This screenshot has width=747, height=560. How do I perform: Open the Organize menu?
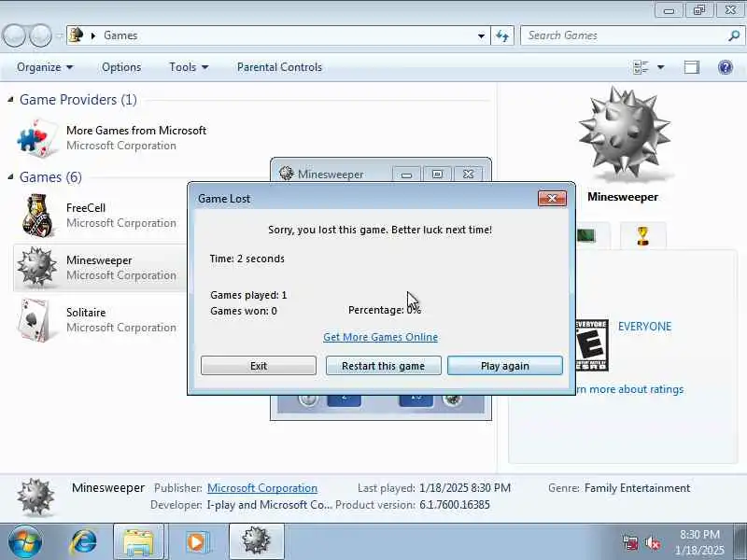coord(45,67)
